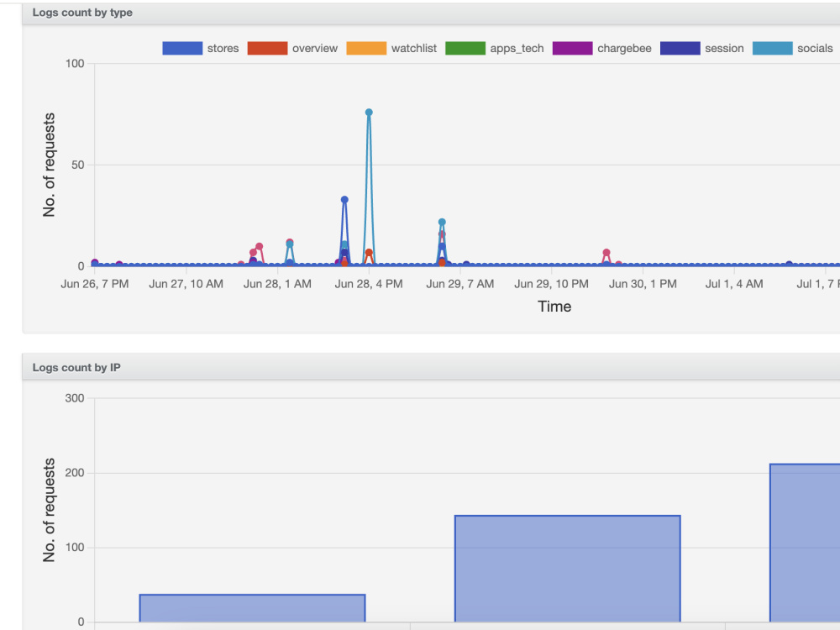Click the '50' y-axis label in type chart
Viewport: 840px width, 630px height.
pyautogui.click(x=78, y=165)
